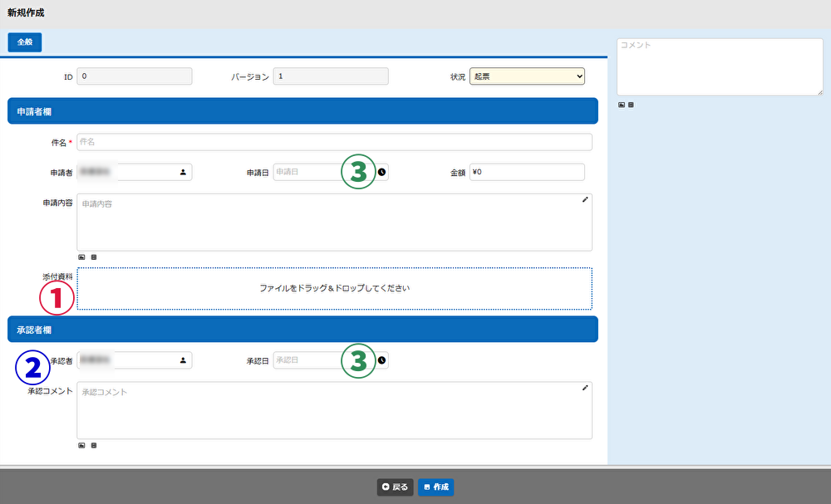Click the pencil icon in 承認コメント box
The width and height of the screenshot is (831, 504).
click(x=584, y=388)
